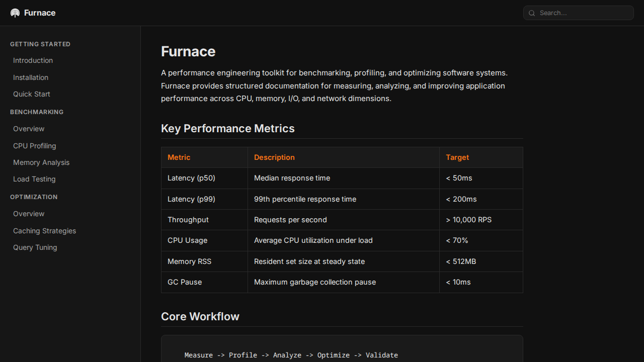
Task: Click the Furnace logo icon
Action: pyautogui.click(x=15, y=13)
